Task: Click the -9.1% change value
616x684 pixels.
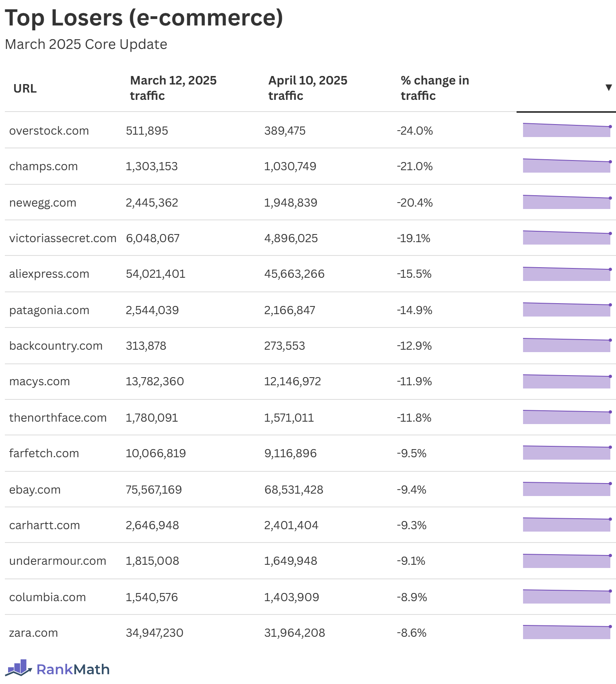Action: (411, 561)
